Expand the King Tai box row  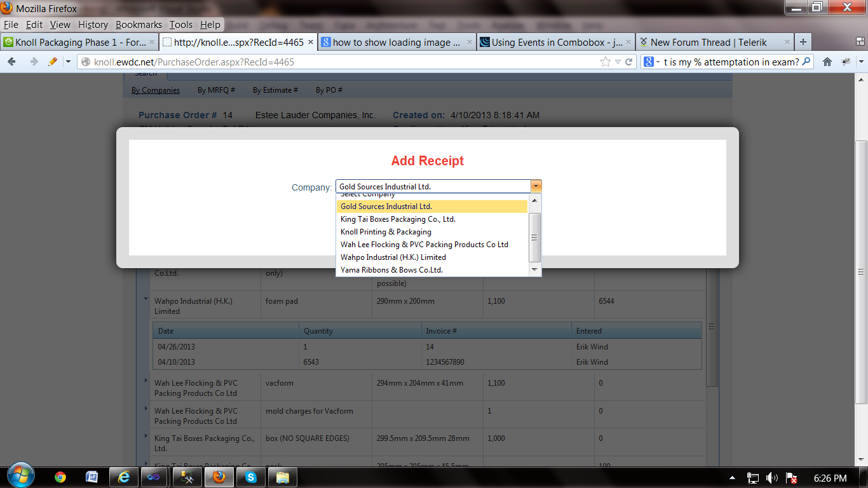146,435
